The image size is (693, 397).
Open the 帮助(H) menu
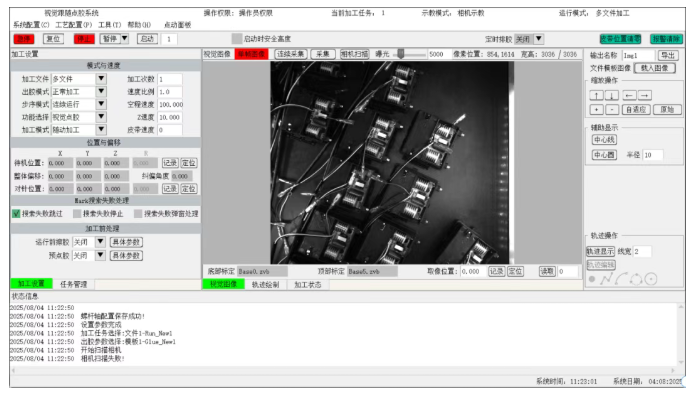click(x=139, y=25)
